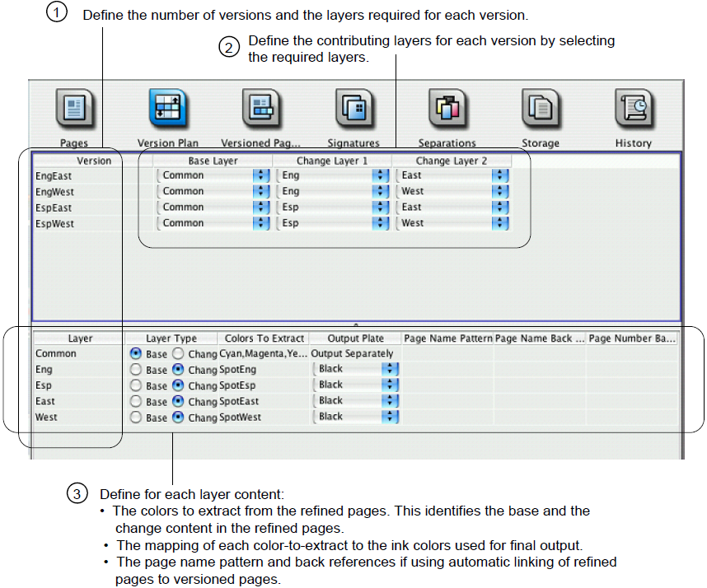Switch to the Signatures view icon
The width and height of the screenshot is (707, 588).
point(353,110)
